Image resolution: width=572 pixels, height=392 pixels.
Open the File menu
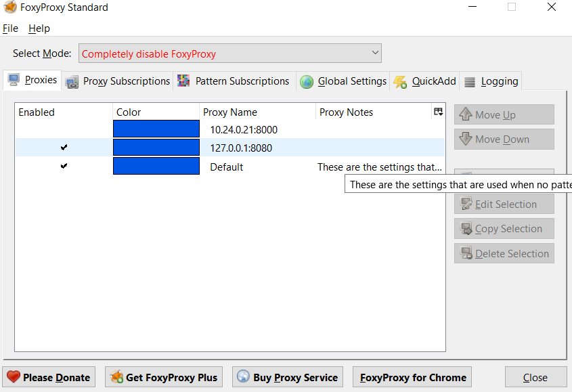(x=10, y=28)
